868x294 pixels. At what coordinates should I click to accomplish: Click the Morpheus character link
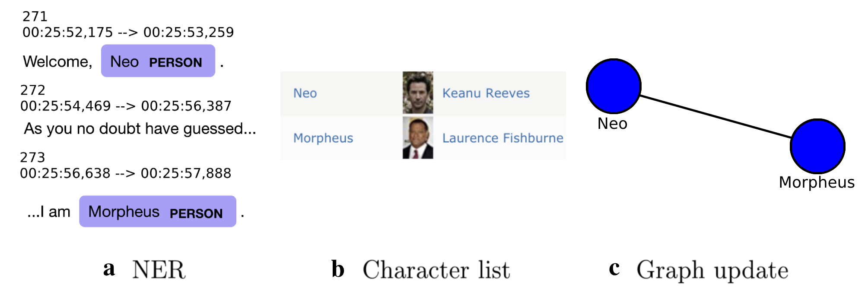(x=323, y=138)
